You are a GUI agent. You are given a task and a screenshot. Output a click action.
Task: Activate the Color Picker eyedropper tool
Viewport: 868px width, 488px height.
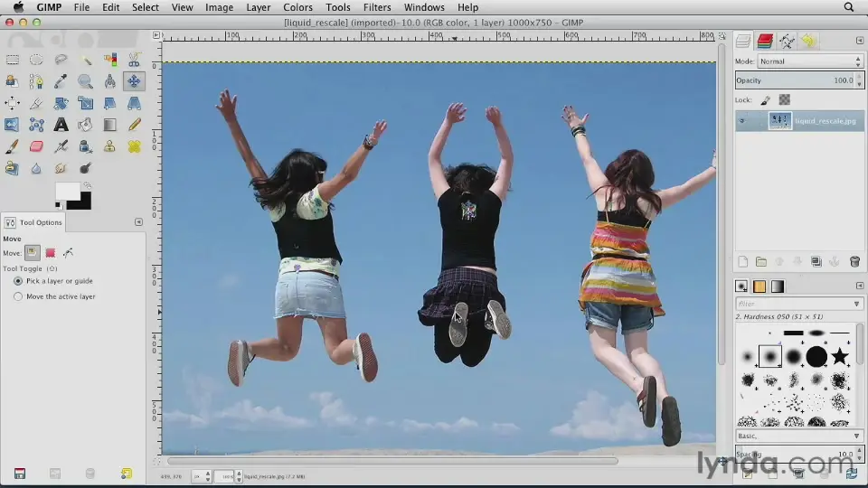(61, 81)
